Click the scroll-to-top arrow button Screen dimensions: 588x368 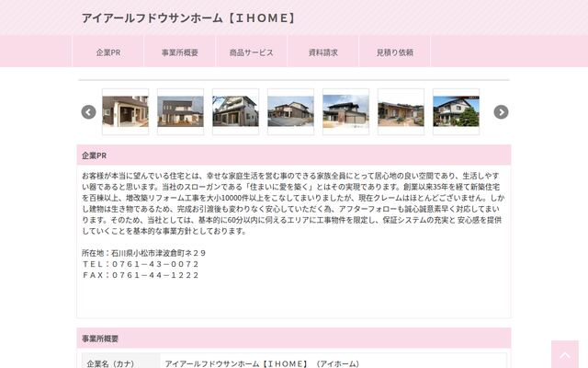[565, 354]
